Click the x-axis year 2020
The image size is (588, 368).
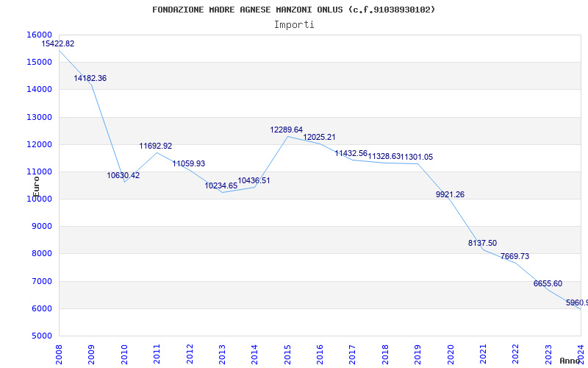pyautogui.click(x=451, y=354)
